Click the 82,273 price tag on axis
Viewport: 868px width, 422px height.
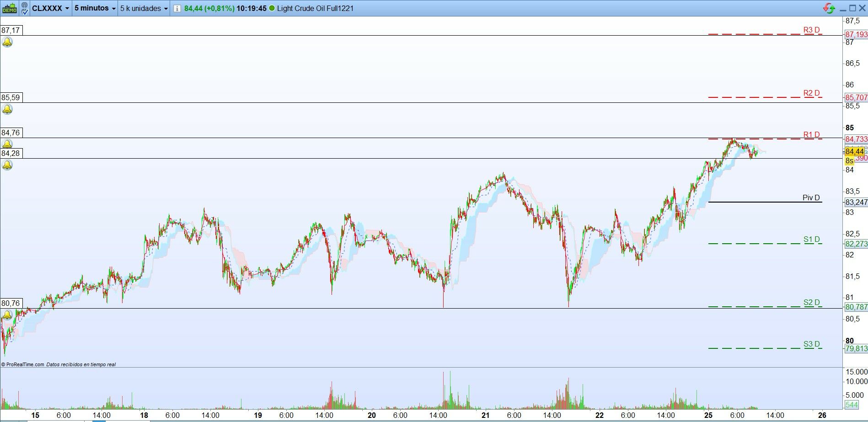(856, 244)
